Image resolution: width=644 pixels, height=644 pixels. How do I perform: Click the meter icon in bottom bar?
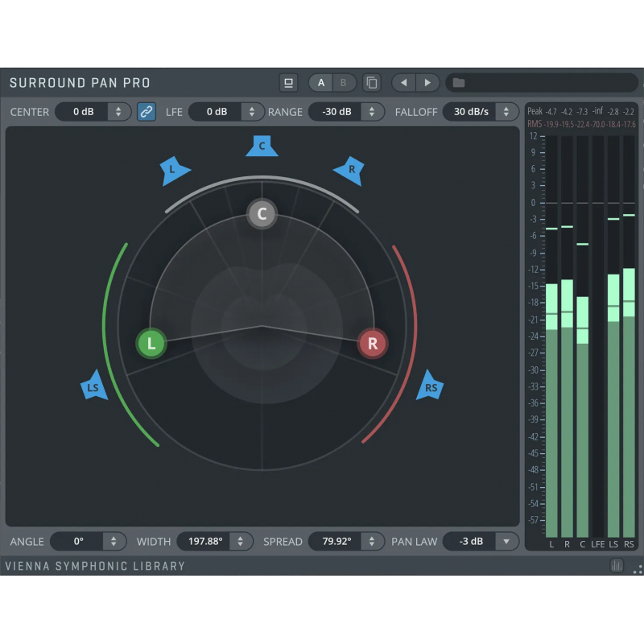617,566
